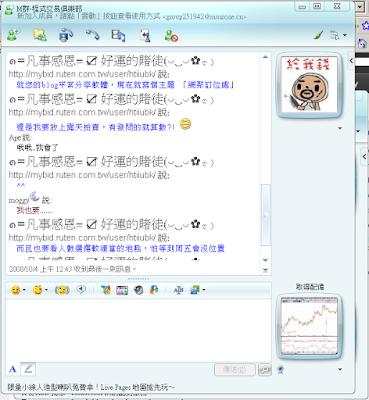
Task: Click the AB text font icon
Action: click(x=178, y=290)
